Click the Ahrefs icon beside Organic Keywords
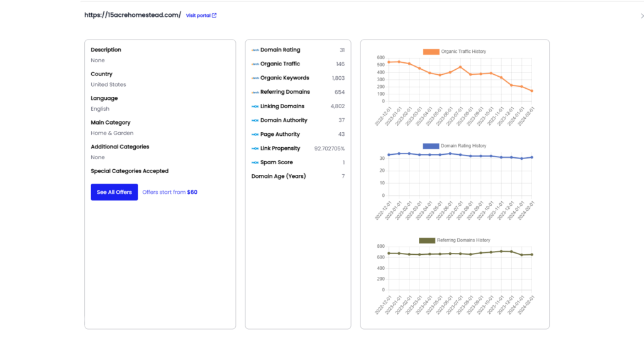Screen dimensions: 644x341 [255, 78]
